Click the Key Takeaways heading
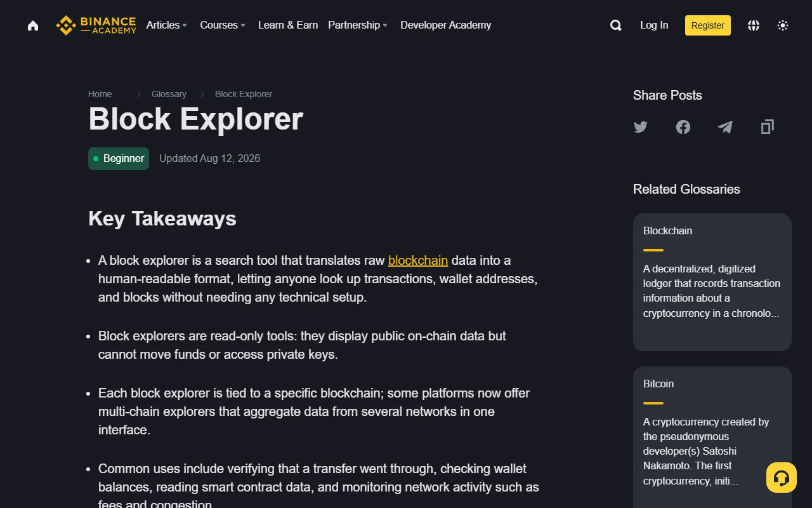This screenshot has width=812, height=508. [x=162, y=218]
